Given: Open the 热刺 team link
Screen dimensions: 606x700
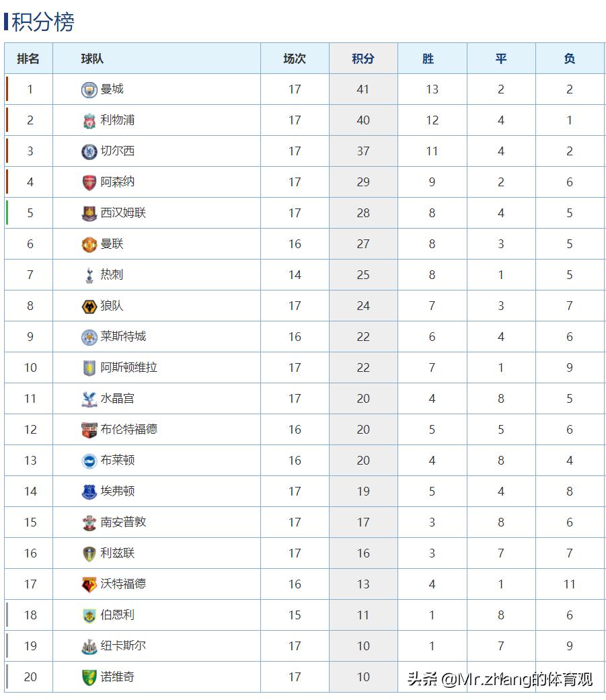Looking at the screenshot, I should [112, 274].
